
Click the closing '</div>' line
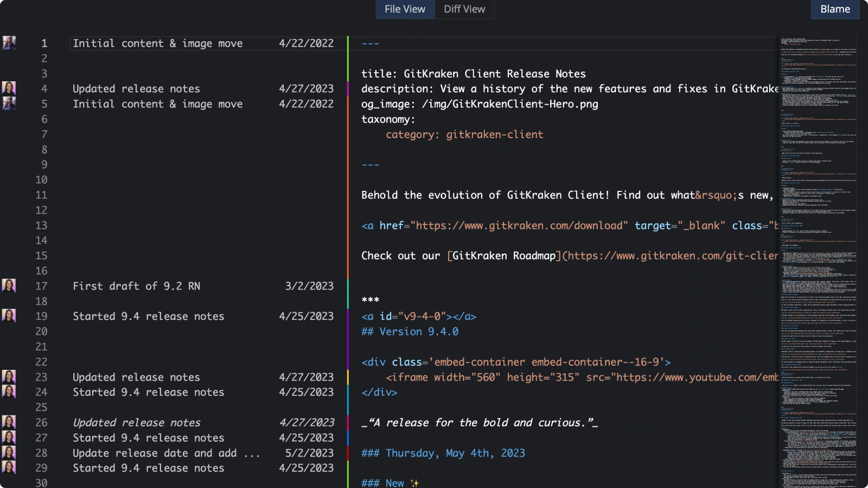click(x=379, y=393)
